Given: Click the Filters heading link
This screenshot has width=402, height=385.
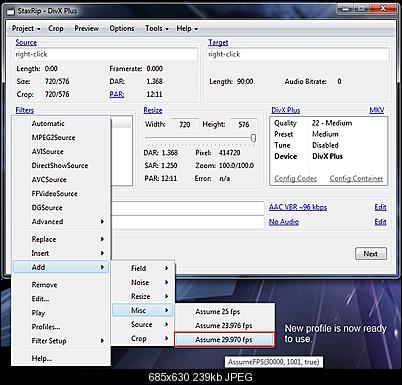Looking at the screenshot, I should 25,110.
